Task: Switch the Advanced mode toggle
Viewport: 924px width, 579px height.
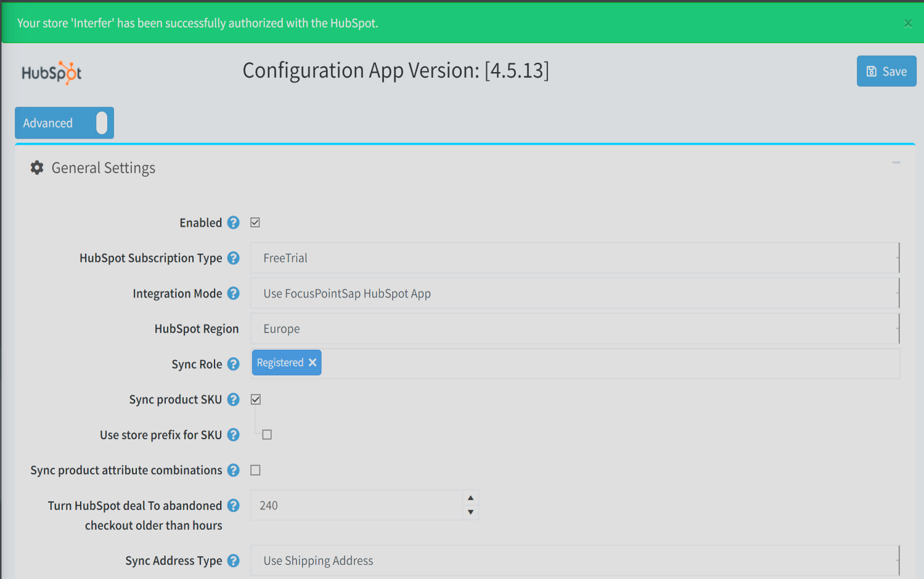Action: click(101, 123)
